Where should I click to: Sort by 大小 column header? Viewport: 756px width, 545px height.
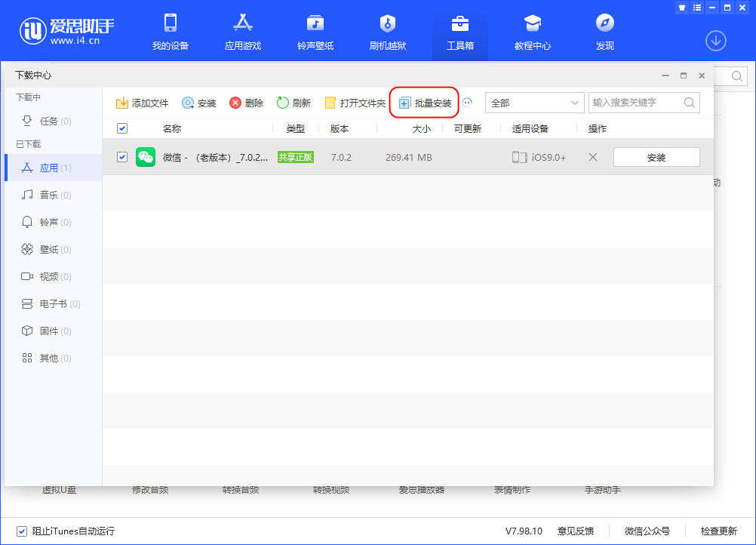coord(422,129)
